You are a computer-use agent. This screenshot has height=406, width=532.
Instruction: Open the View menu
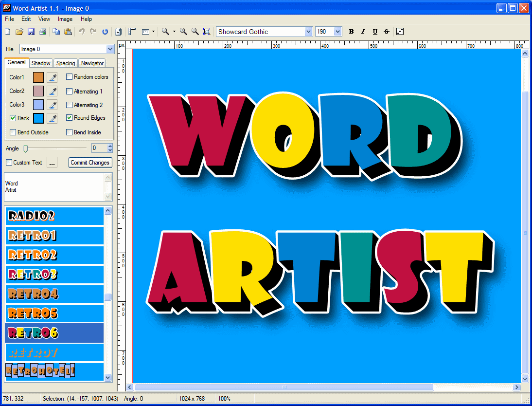44,19
